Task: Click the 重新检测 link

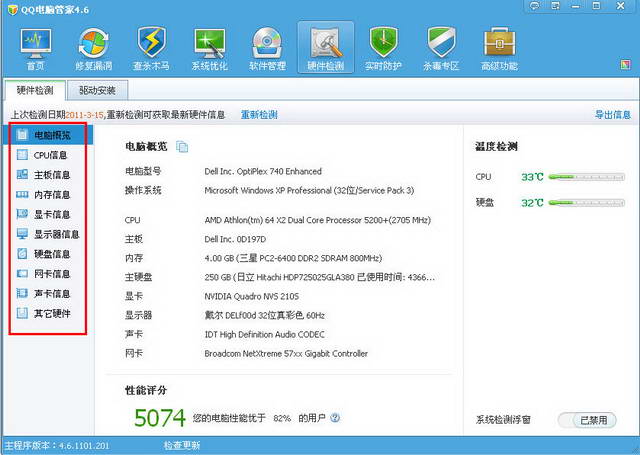Action: click(259, 115)
